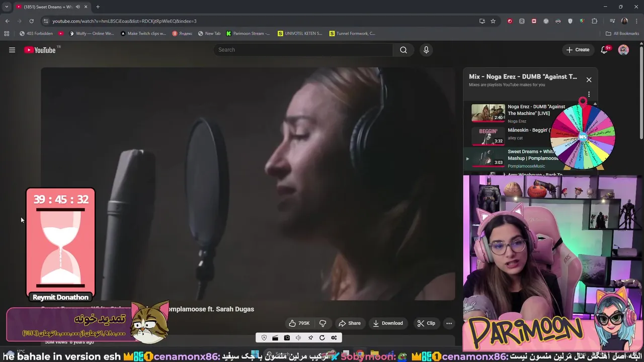Open site information icon in address bar
Viewport: 644px width, 362px height.
click(46, 21)
